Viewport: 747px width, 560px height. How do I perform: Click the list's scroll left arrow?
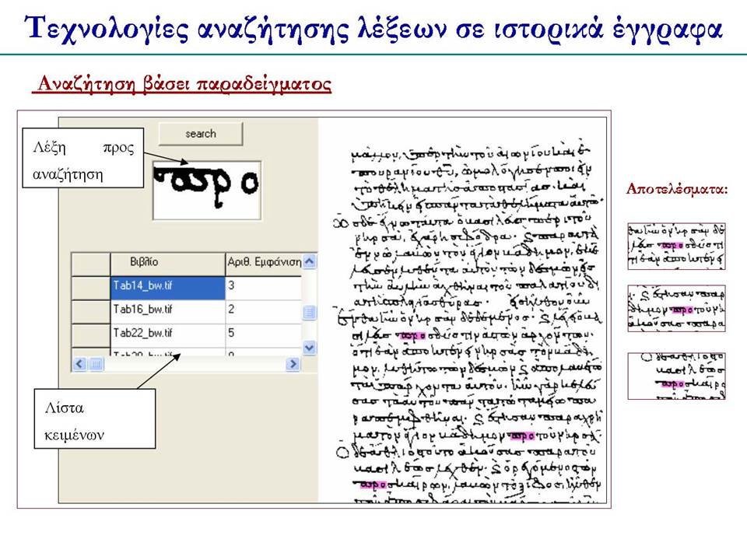tap(79, 364)
